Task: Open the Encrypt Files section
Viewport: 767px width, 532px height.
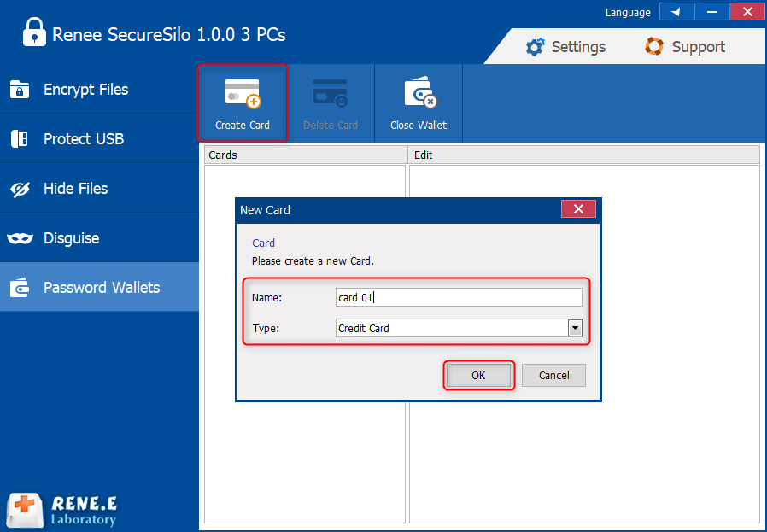Action: [85, 90]
